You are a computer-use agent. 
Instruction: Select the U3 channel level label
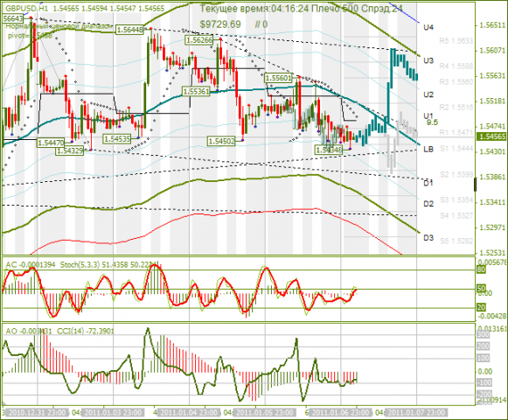[428, 60]
